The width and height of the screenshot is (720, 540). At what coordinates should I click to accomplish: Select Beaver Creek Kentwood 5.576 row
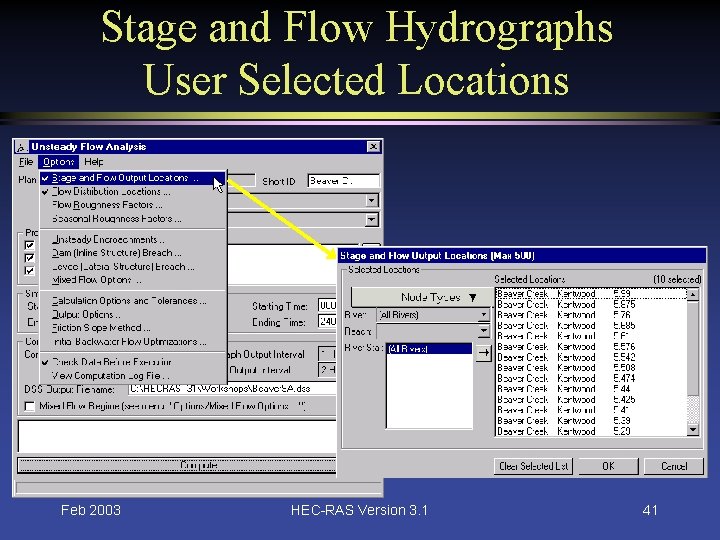click(591, 347)
